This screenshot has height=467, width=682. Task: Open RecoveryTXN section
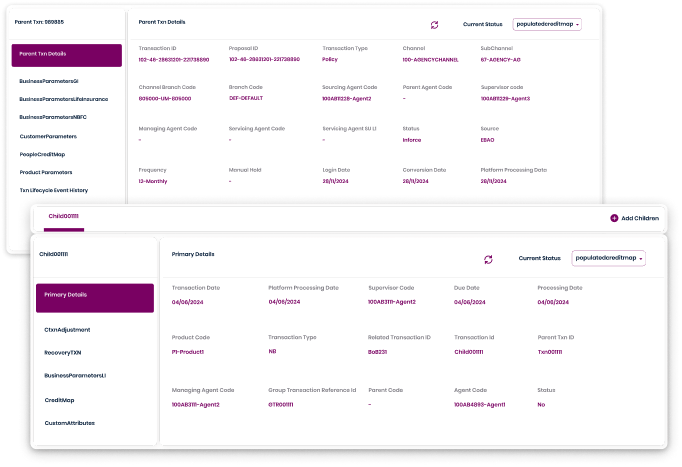[63, 352]
